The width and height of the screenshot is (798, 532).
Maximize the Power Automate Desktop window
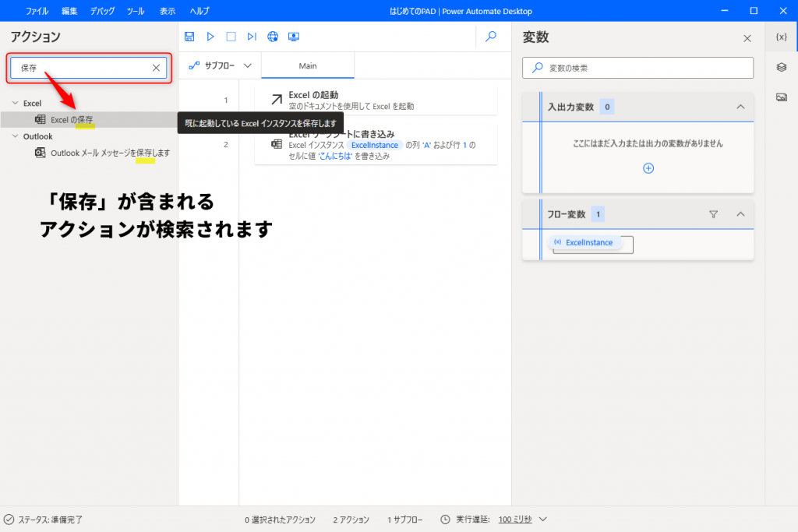pos(754,11)
